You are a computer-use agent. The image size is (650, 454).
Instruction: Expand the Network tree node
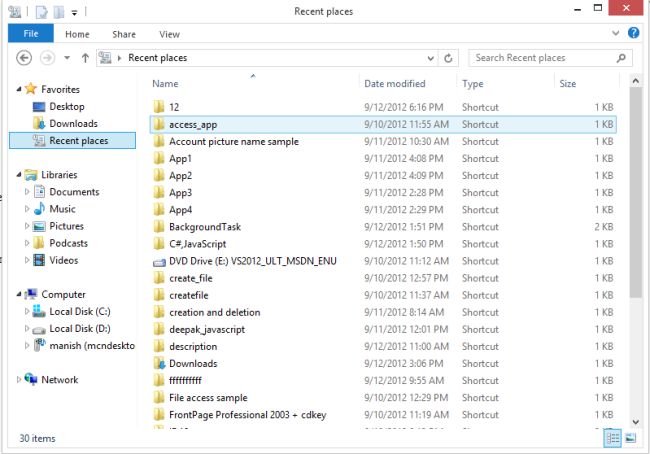coord(19,379)
